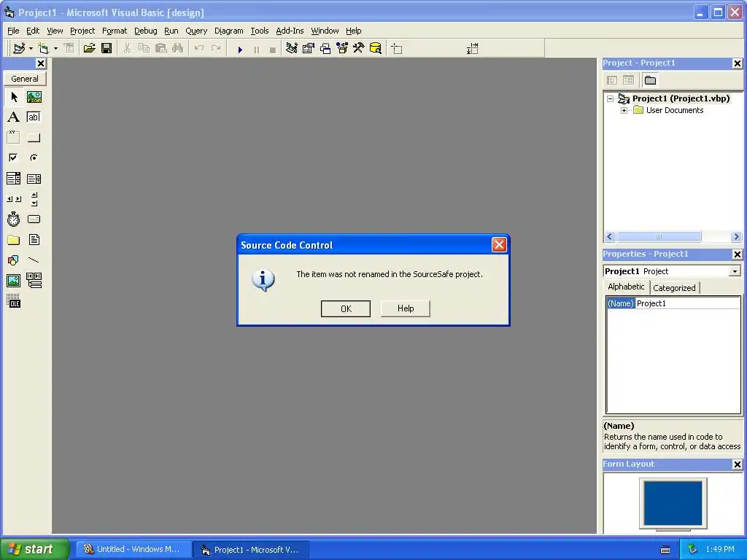Screen dimensions: 747x560
Task: Select the DriveListBox control tool
Action: [x=34, y=219]
